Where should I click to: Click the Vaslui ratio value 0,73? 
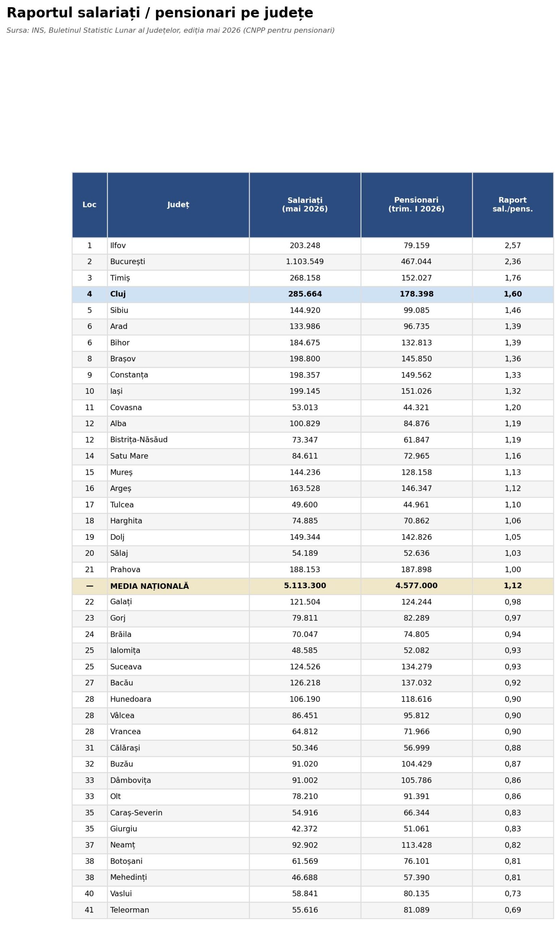[x=513, y=894]
